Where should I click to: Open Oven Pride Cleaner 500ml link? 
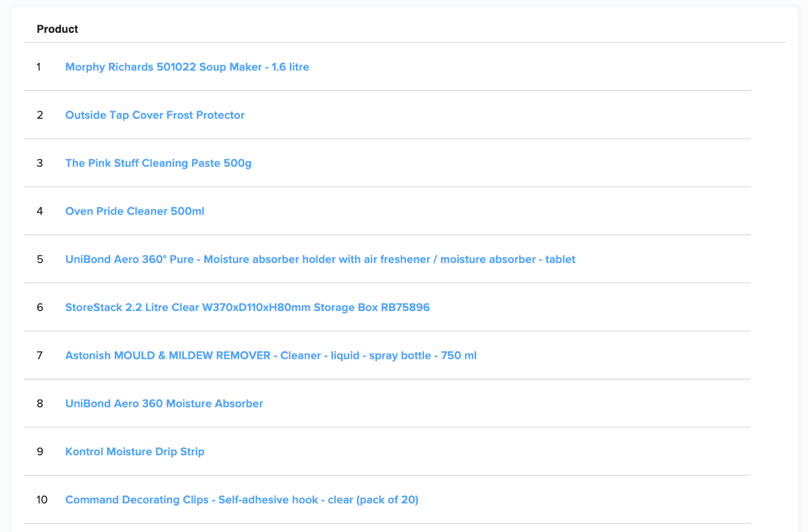pyautogui.click(x=134, y=211)
